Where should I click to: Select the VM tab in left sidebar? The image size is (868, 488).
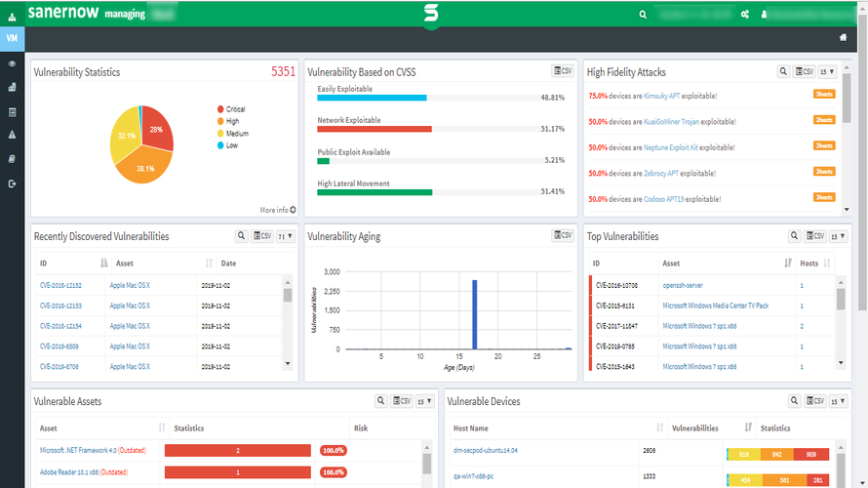tap(12, 38)
